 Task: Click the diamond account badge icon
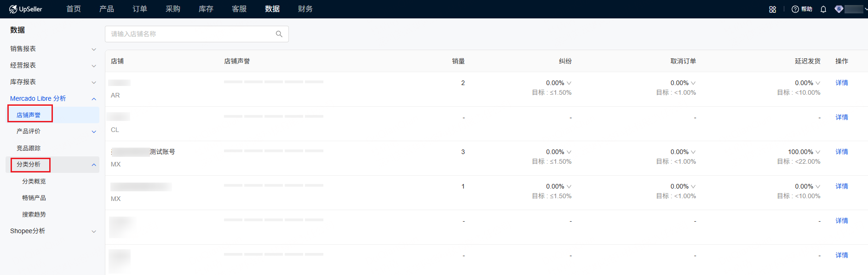(839, 9)
